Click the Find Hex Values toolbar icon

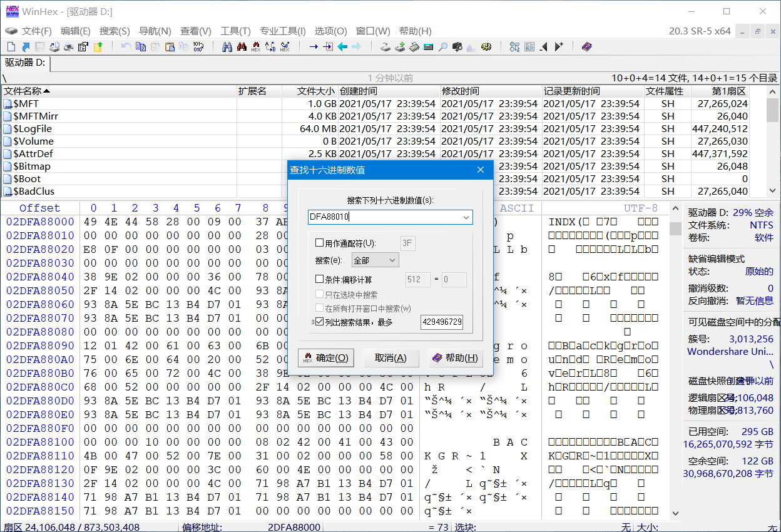coord(256,47)
